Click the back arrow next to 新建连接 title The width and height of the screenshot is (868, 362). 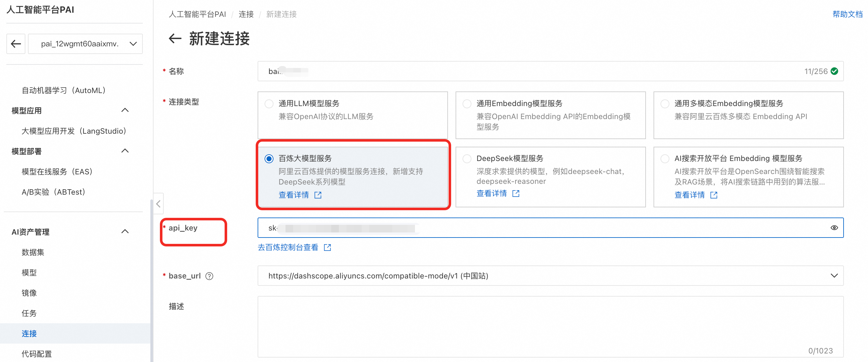click(x=175, y=38)
